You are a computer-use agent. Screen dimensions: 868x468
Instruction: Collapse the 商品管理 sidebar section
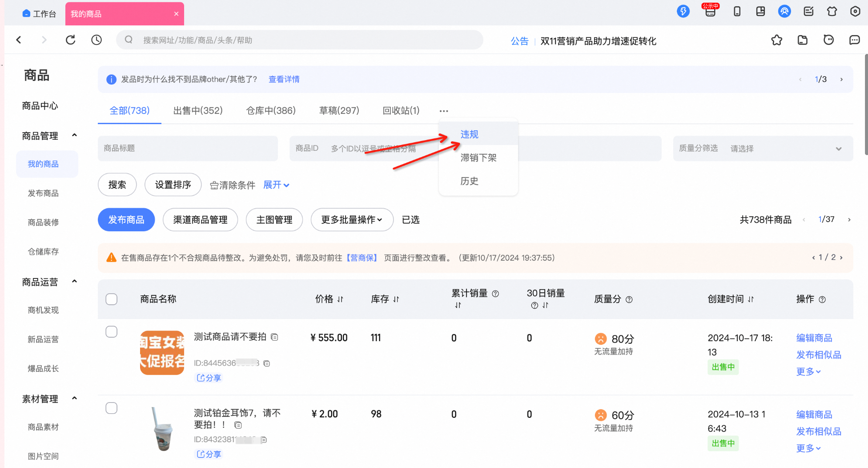click(74, 135)
